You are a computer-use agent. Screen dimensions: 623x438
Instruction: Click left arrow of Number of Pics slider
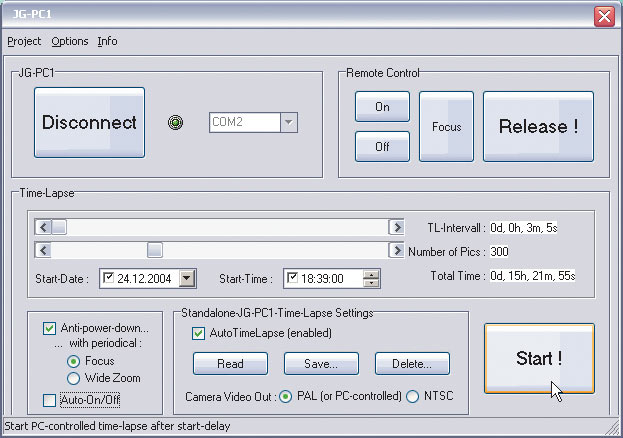41,250
